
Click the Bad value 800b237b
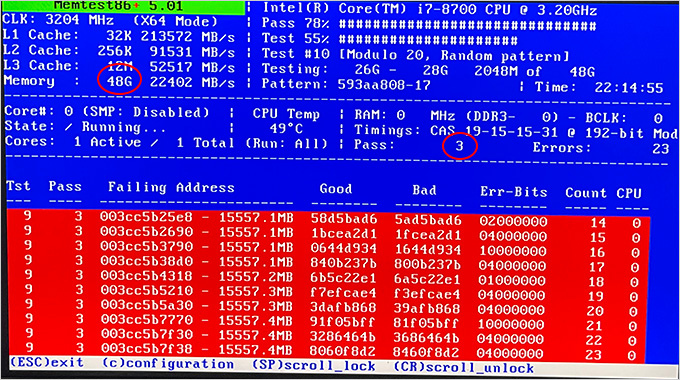(x=427, y=264)
